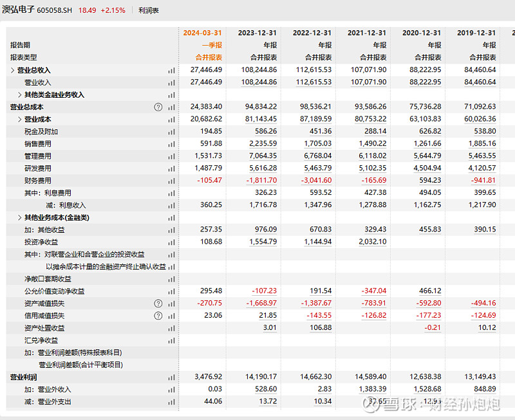Click the 报表类型 row label

pyautogui.click(x=23, y=57)
